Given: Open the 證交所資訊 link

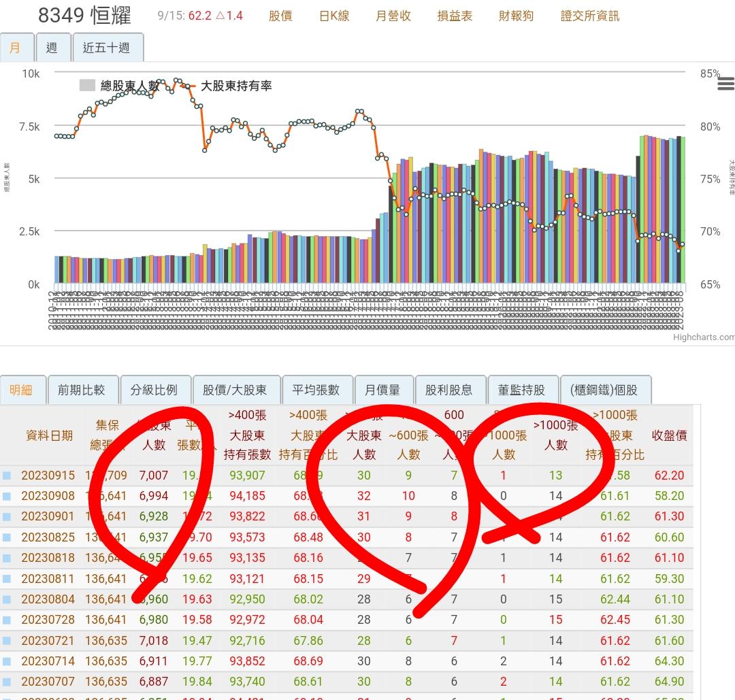Looking at the screenshot, I should pos(590,16).
